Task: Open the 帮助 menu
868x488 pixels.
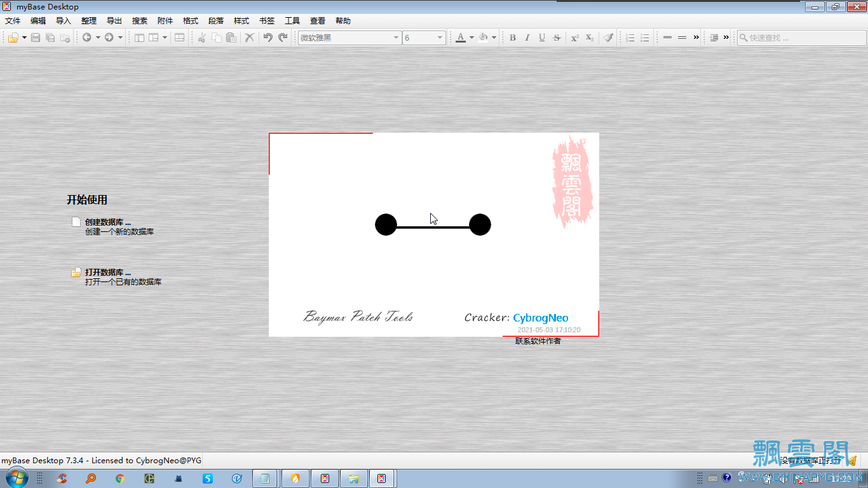Action: tap(343, 21)
